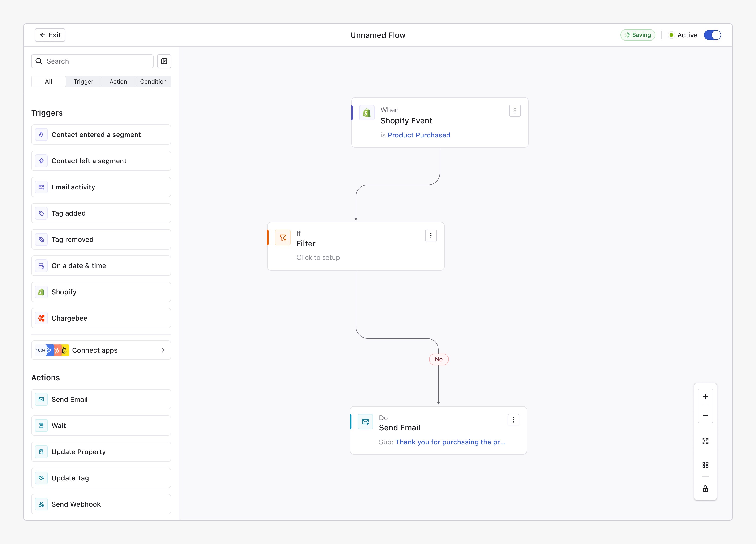Click the lock canvas icon
The image size is (756, 544).
coord(705,489)
